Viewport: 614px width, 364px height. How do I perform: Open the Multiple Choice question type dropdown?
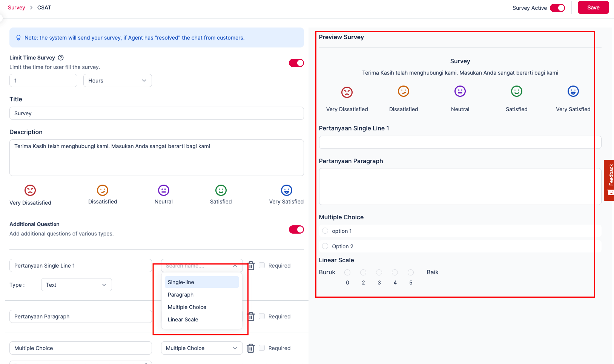[201, 348]
